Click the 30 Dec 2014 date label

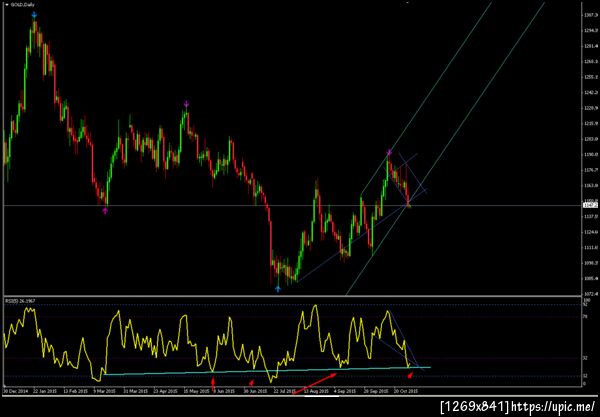pyautogui.click(x=16, y=391)
